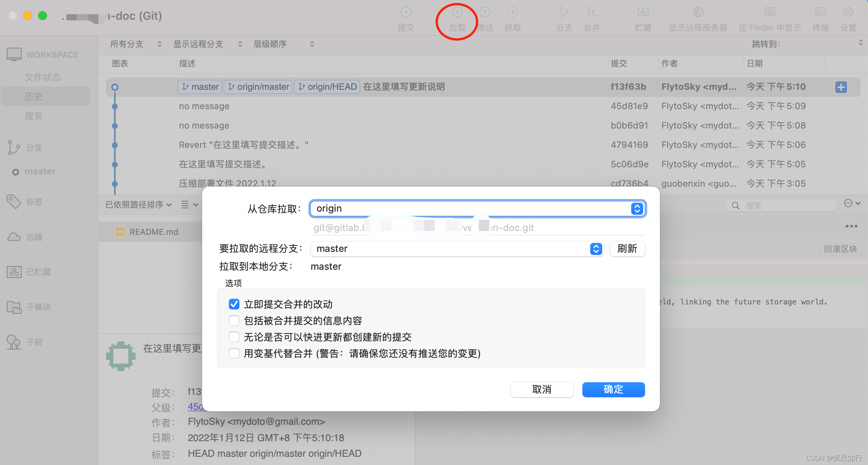Check 用变基代替合并 rebase option
This screenshot has height=465, width=868.
pyautogui.click(x=234, y=353)
